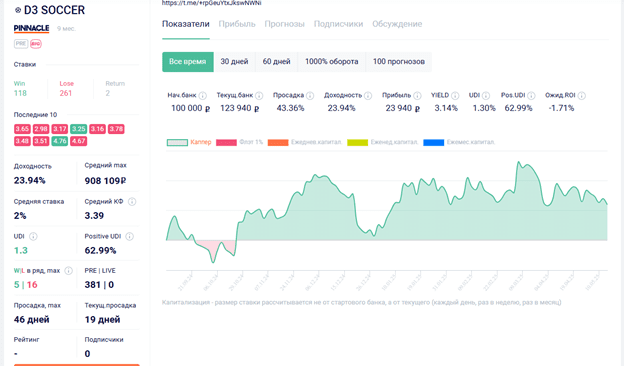
Task: Click the profit chart peak area
Action: (519, 162)
